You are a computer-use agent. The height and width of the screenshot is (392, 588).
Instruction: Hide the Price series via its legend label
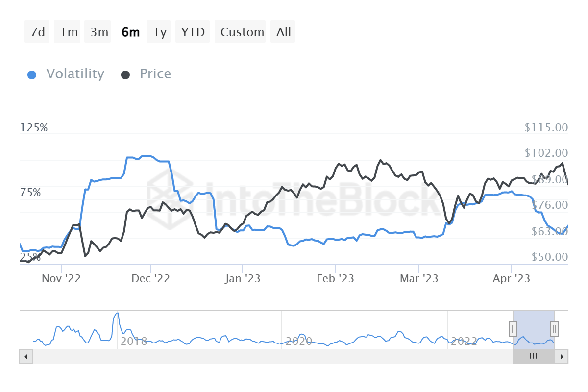pos(155,73)
